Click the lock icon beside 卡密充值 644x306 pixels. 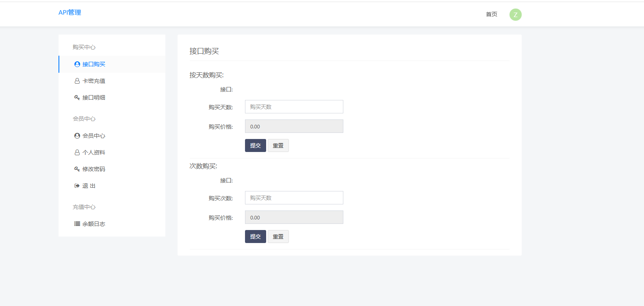pyautogui.click(x=77, y=81)
